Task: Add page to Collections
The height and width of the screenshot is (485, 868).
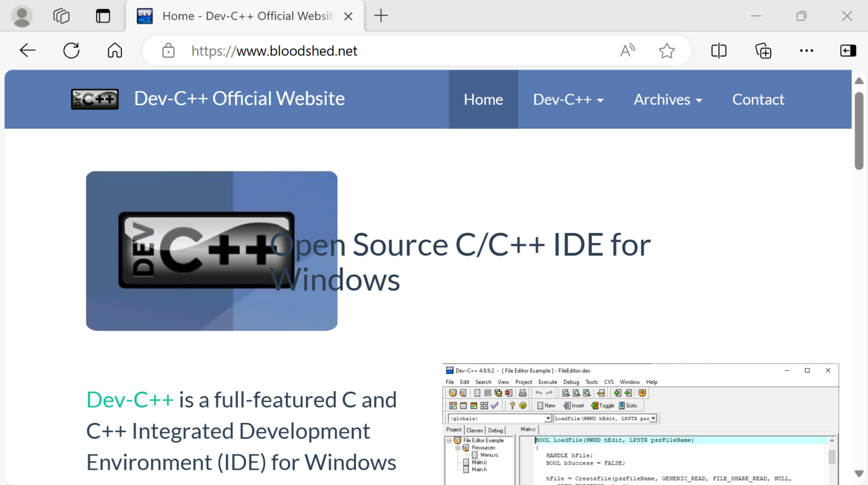Action: [x=763, y=50]
